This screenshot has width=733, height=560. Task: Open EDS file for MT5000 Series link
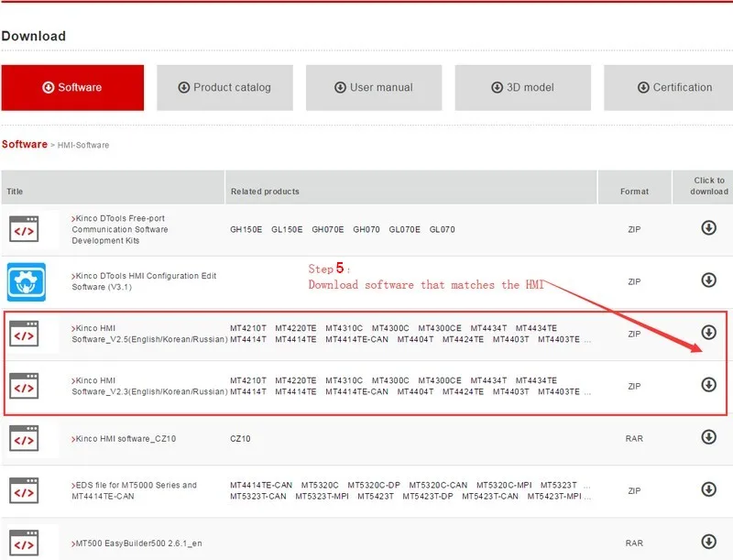pyautogui.click(x=134, y=491)
